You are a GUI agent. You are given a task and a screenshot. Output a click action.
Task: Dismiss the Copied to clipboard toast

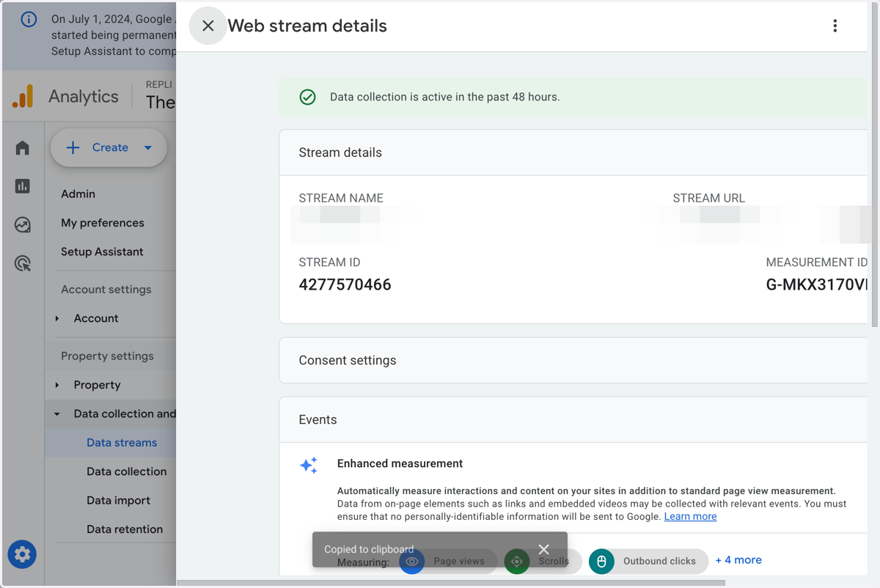coord(543,549)
